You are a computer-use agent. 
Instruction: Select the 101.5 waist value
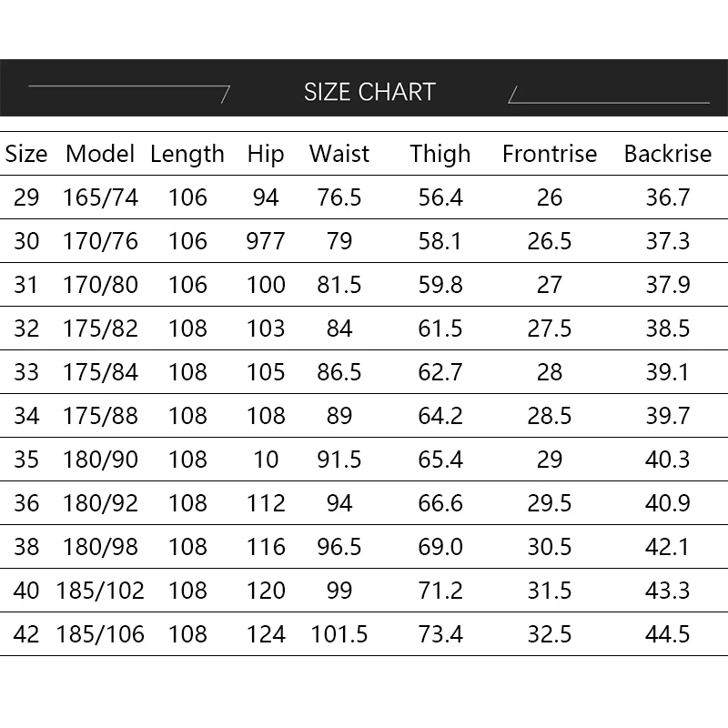pyautogui.click(x=339, y=634)
